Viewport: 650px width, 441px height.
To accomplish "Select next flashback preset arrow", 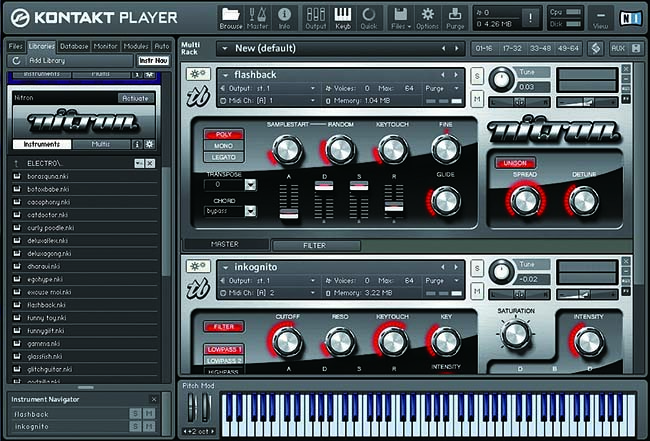I will coord(456,75).
